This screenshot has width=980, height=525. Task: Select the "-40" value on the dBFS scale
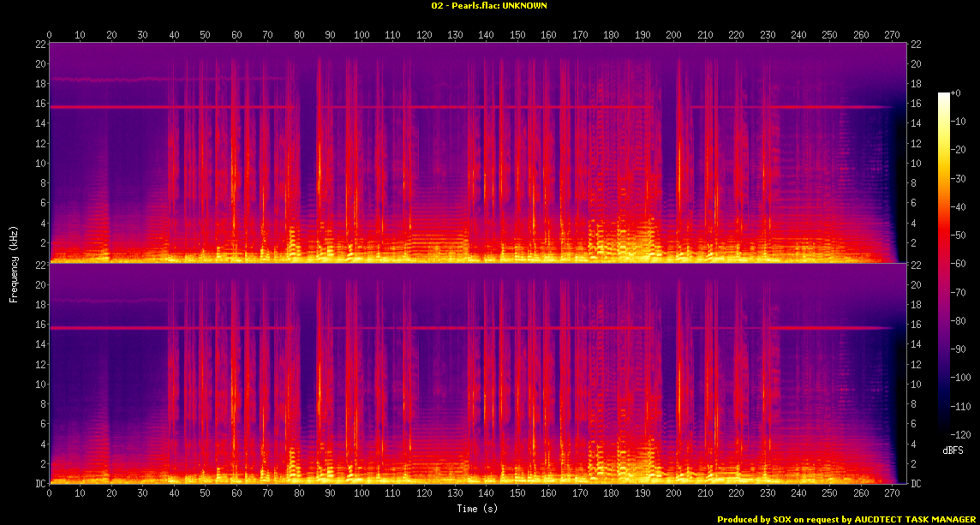point(958,206)
